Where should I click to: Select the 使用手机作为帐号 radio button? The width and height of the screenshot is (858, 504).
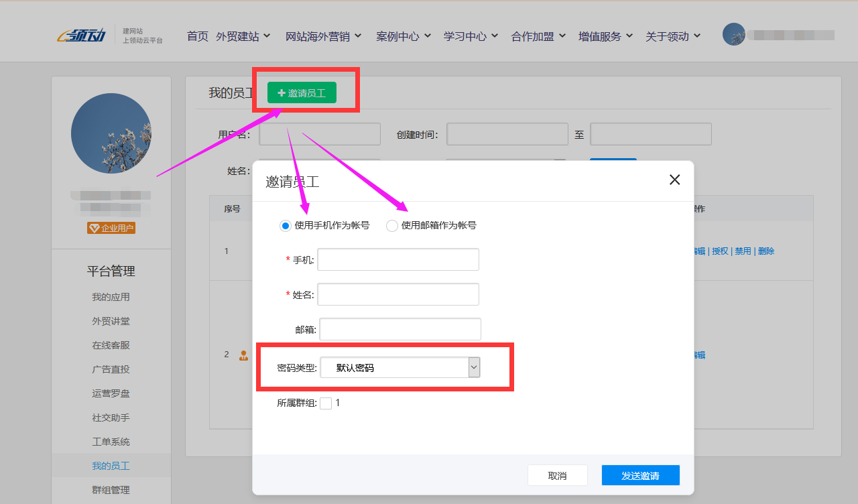[285, 225]
